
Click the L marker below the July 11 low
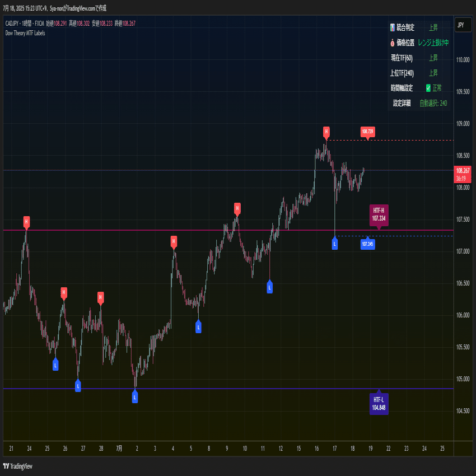[x=269, y=287]
